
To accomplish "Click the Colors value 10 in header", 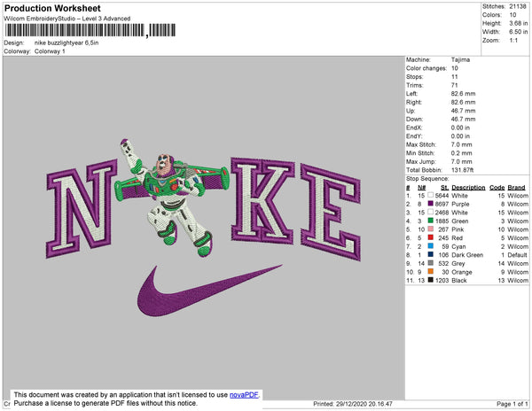I will tap(512, 15).
